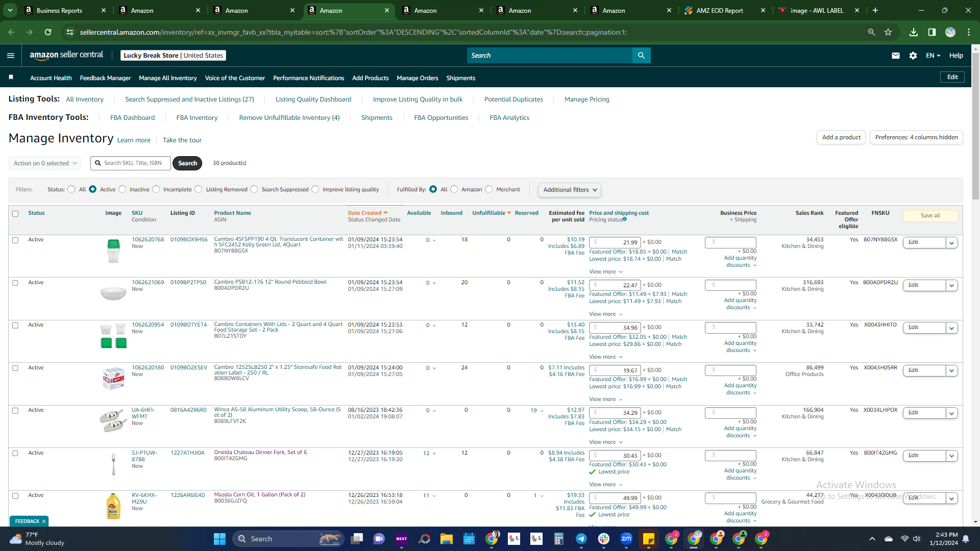Open Preferences: 4 columns hidden
Image resolution: width=980 pixels, height=551 pixels.
(x=916, y=137)
